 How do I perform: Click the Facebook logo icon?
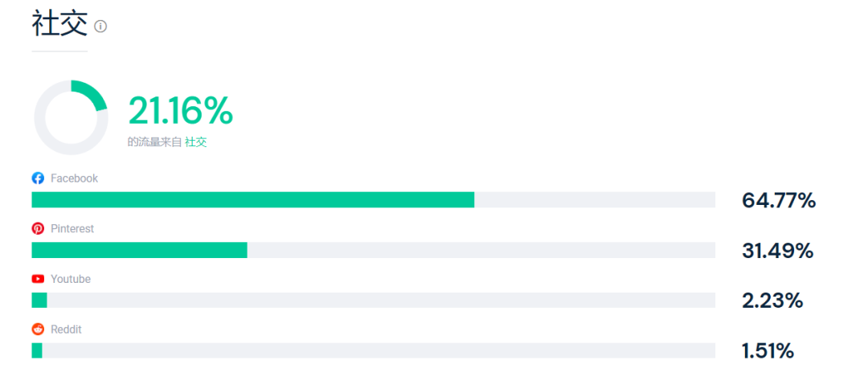coord(38,178)
